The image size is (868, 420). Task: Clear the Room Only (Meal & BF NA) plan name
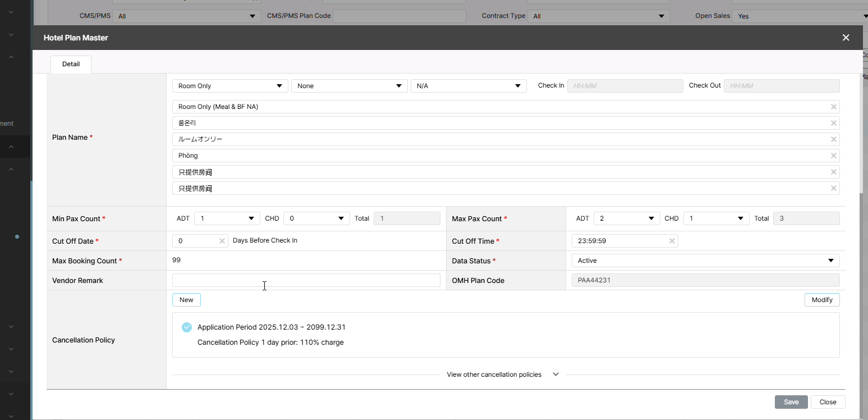(833, 107)
